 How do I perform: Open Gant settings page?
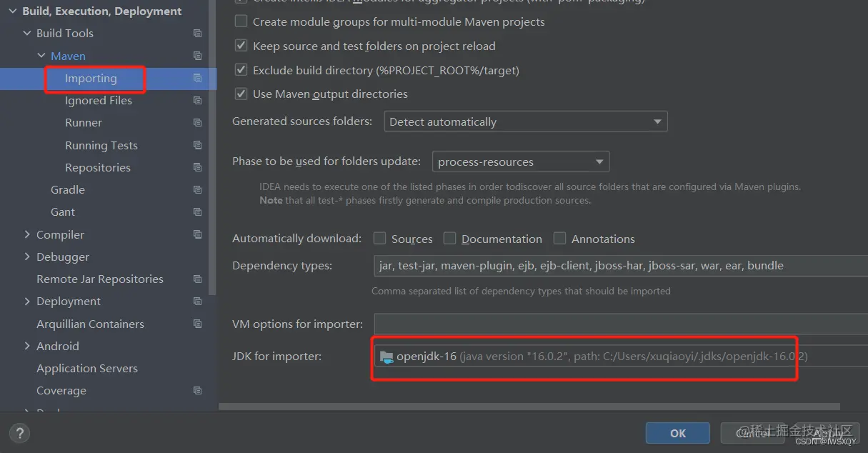[63, 212]
